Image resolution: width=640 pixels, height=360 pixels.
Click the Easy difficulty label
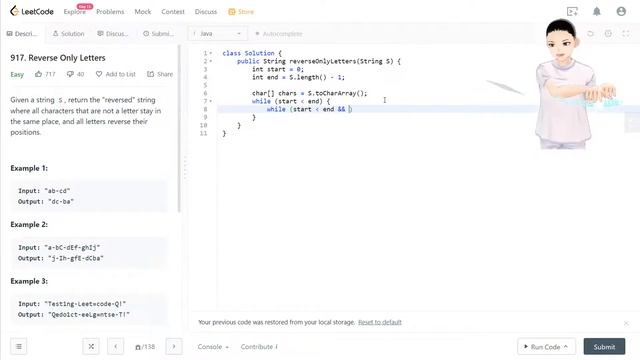(x=17, y=74)
